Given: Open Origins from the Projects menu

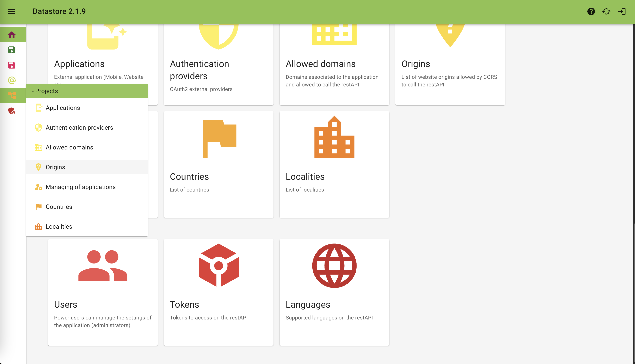Looking at the screenshot, I should click(55, 167).
